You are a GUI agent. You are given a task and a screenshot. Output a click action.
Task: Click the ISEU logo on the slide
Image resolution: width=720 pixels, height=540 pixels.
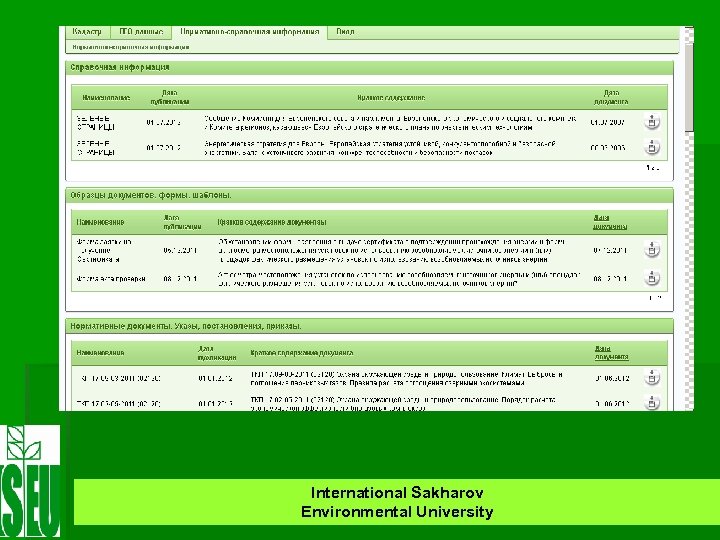click(30, 481)
